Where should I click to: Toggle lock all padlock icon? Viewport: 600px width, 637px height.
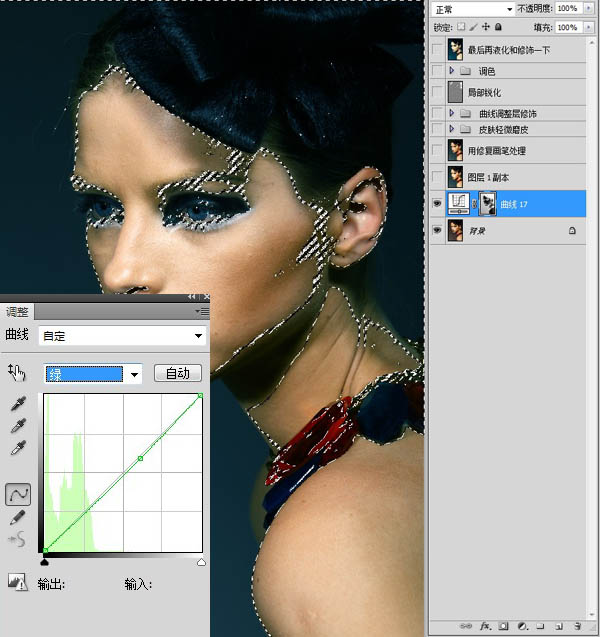pos(498,27)
